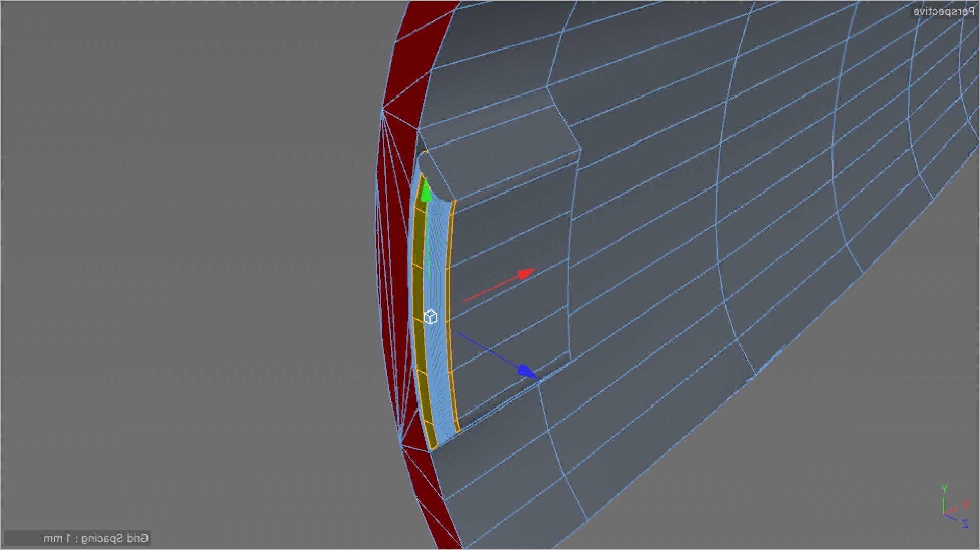The image size is (980, 550).
Task: Click the XYZ axis orientation indicator
Action: tap(954, 507)
